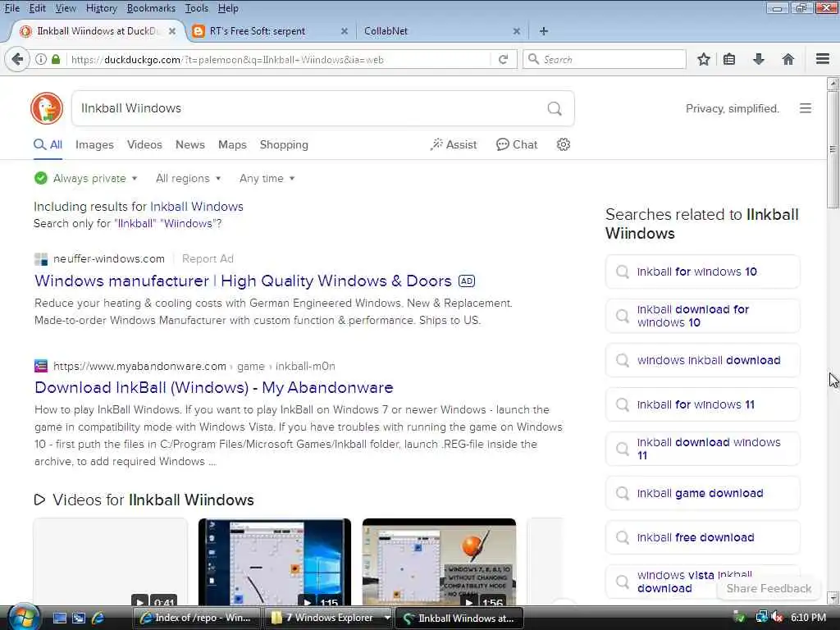
Task: Click the Share Feedback button
Action: pos(769,588)
